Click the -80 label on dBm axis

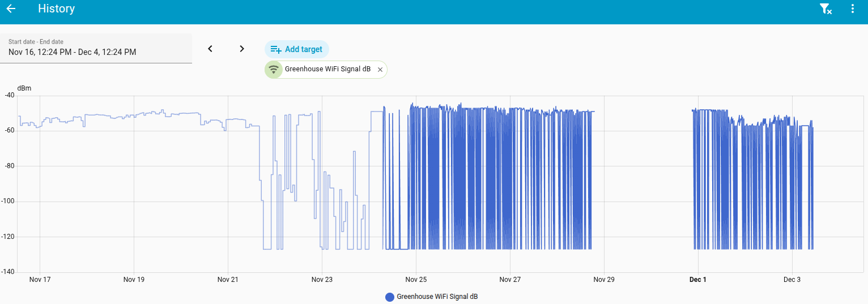coord(9,166)
